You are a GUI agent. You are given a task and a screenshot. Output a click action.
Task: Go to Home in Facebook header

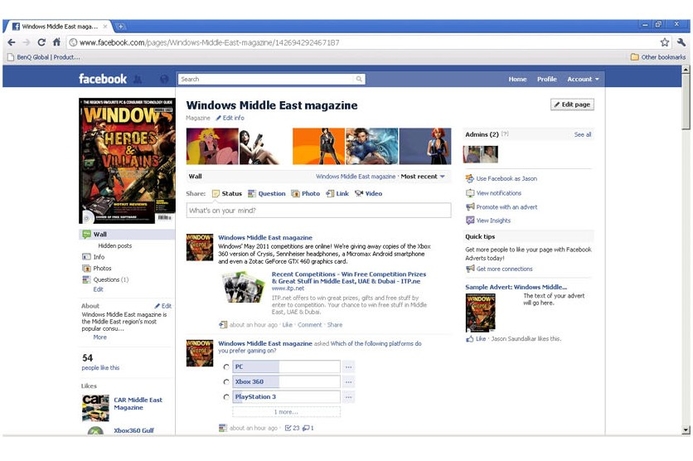(x=517, y=79)
